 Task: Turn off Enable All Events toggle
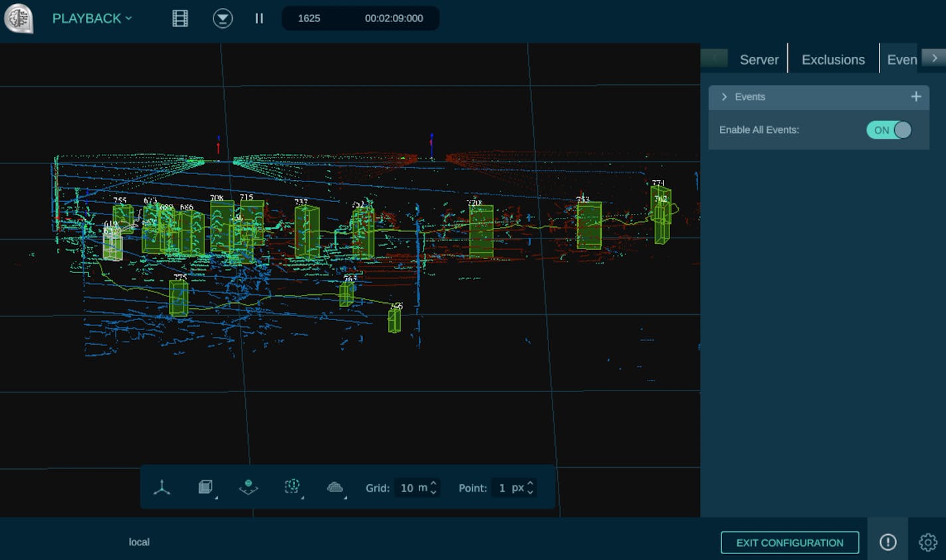point(889,130)
